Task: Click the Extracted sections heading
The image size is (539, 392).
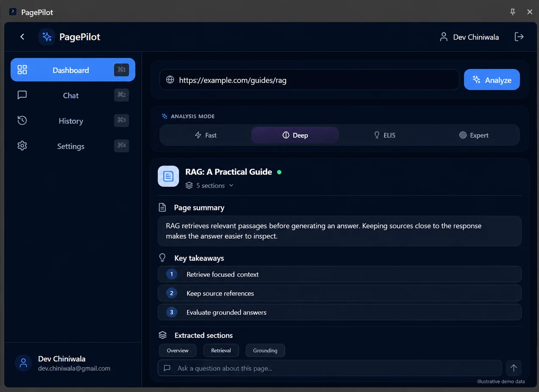Action: click(203, 335)
